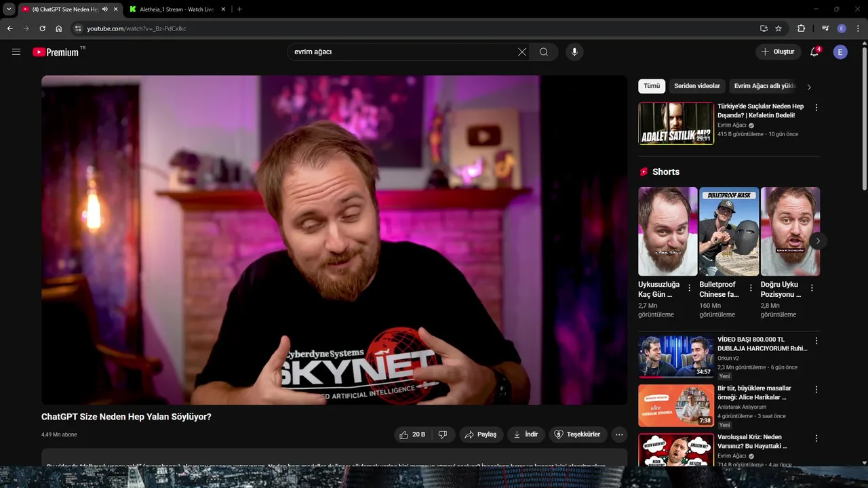Open a new browser tab
Image resolution: width=868 pixels, height=488 pixels.
(239, 9)
